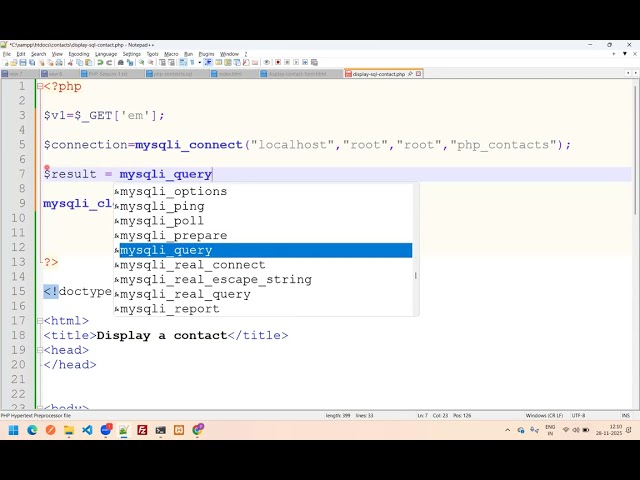
Task: Click the Redo toolbar icon
Action: click(109, 62)
